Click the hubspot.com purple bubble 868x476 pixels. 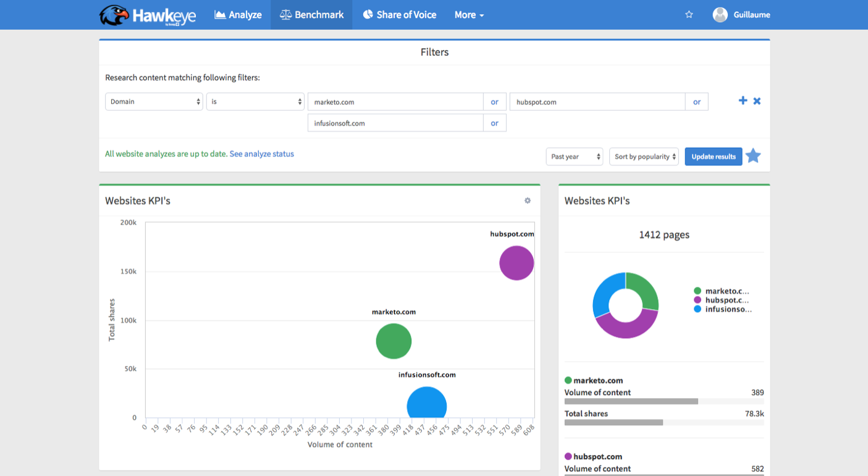pyautogui.click(x=516, y=263)
